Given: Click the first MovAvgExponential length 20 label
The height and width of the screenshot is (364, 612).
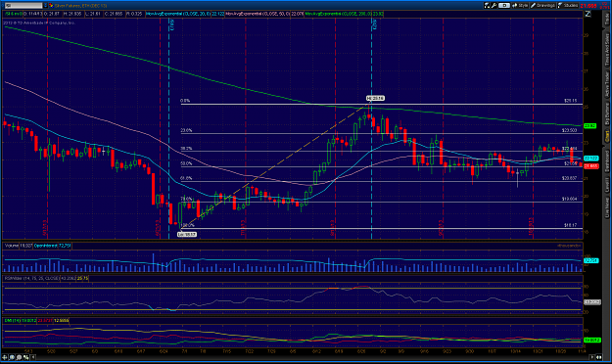Looking at the screenshot, I should point(178,14).
